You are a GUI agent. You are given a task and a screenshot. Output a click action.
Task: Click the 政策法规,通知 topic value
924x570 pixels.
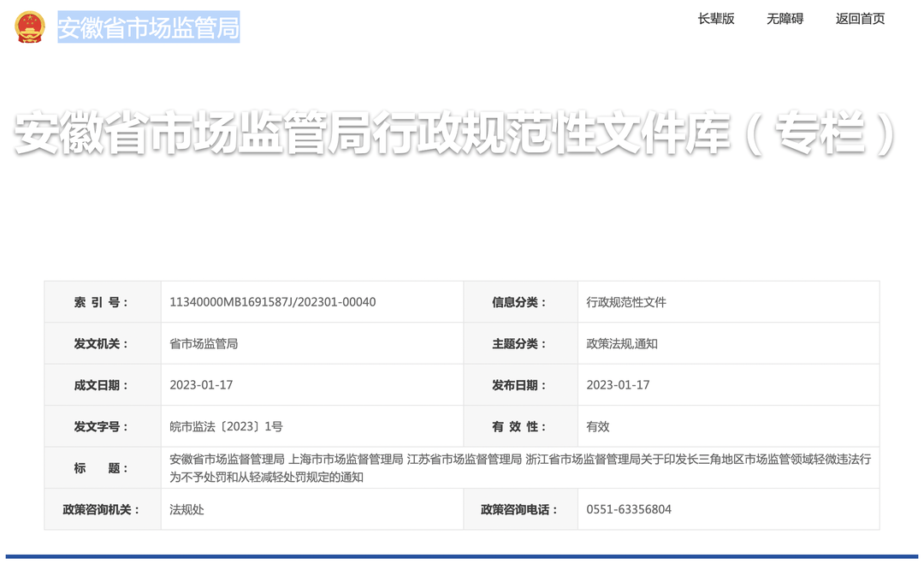click(x=622, y=344)
